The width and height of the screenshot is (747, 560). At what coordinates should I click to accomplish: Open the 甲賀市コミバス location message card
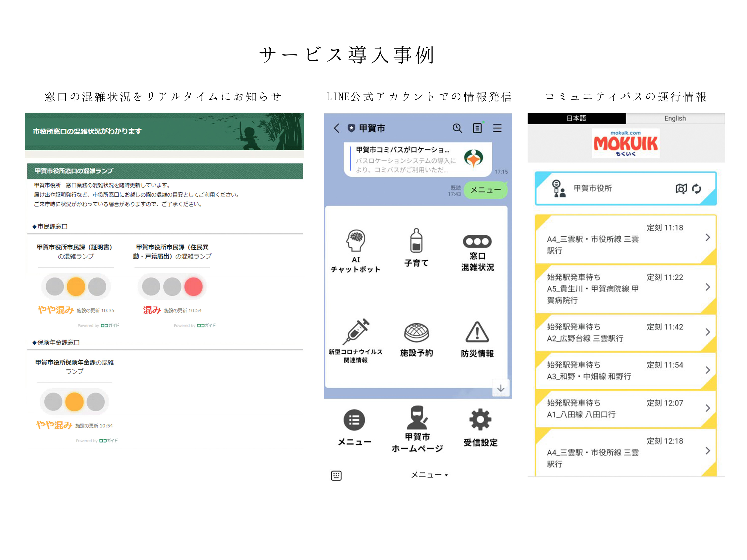(417, 159)
